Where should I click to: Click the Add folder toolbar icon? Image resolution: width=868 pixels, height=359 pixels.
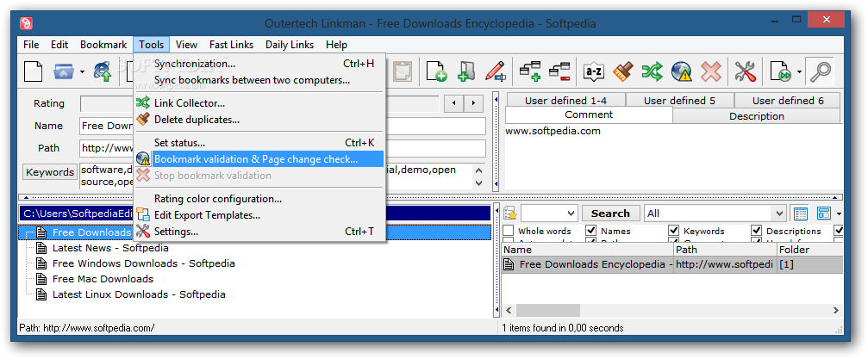point(466,71)
